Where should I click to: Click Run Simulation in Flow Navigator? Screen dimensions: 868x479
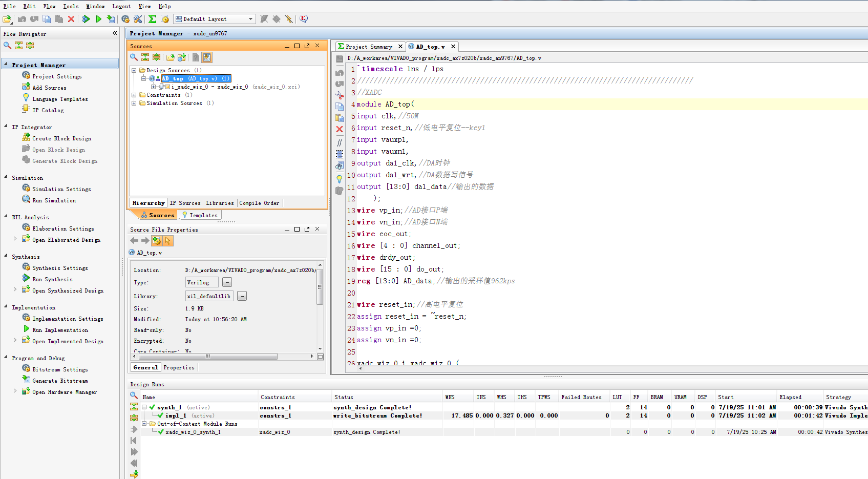pyautogui.click(x=54, y=200)
